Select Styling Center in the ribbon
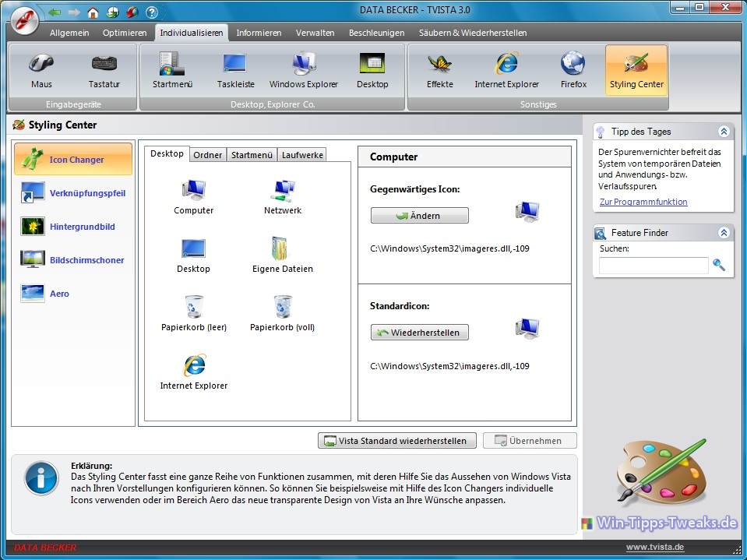The image size is (747, 560). click(636, 70)
